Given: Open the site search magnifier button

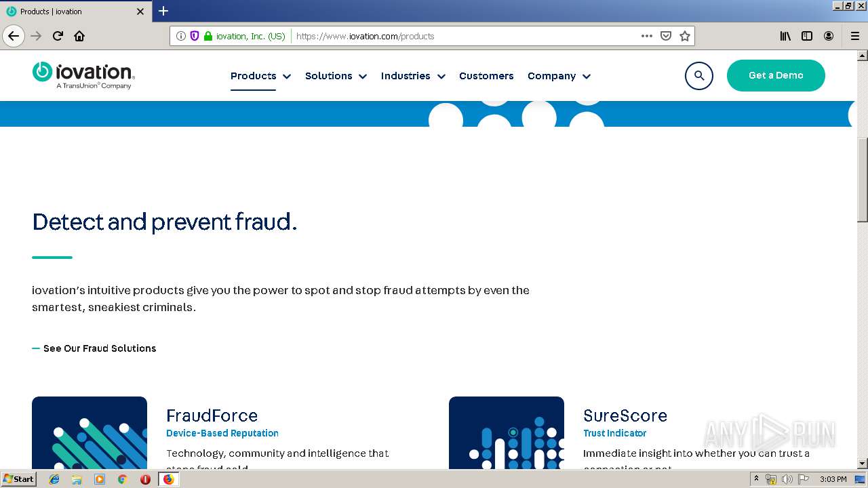Looking at the screenshot, I should tap(699, 76).
